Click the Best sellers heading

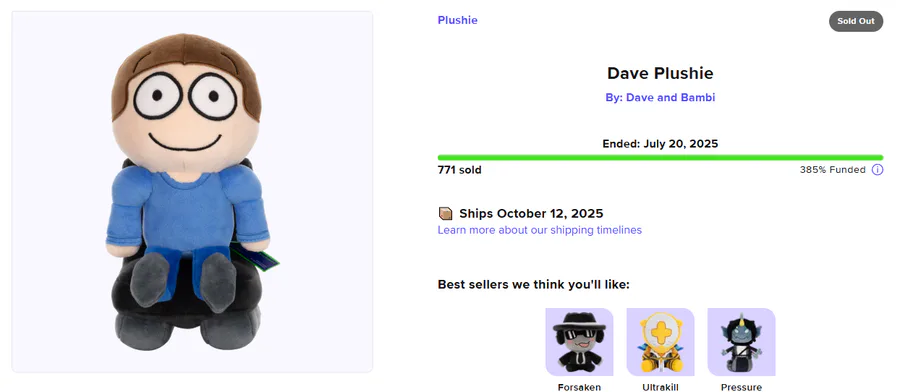533,285
